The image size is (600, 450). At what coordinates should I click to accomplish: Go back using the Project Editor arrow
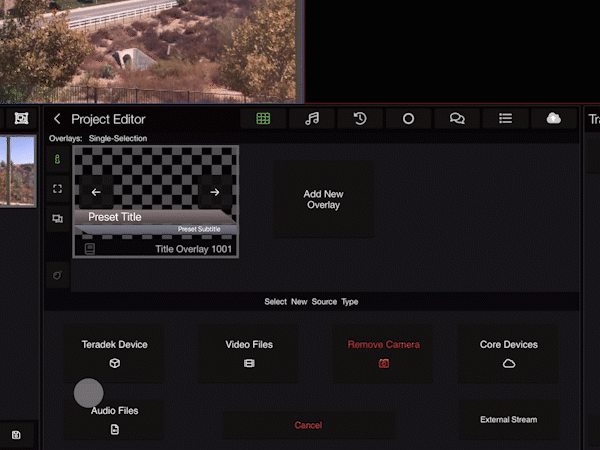(x=57, y=119)
